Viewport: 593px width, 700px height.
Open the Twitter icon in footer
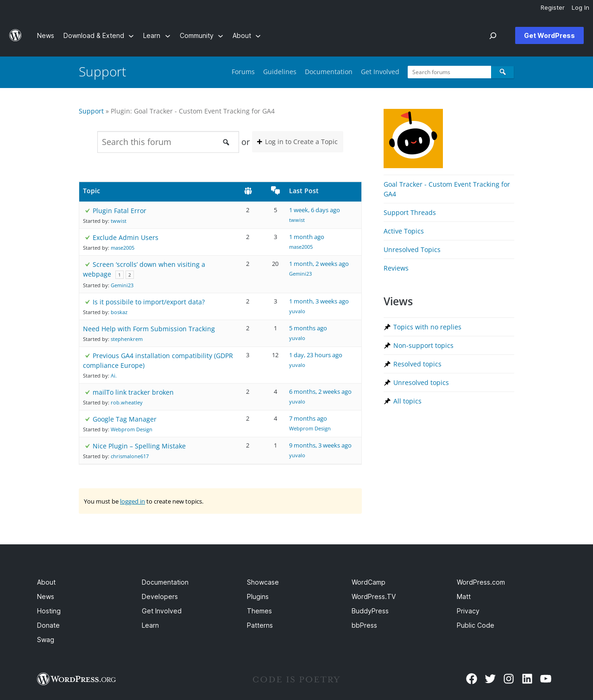[490, 679]
